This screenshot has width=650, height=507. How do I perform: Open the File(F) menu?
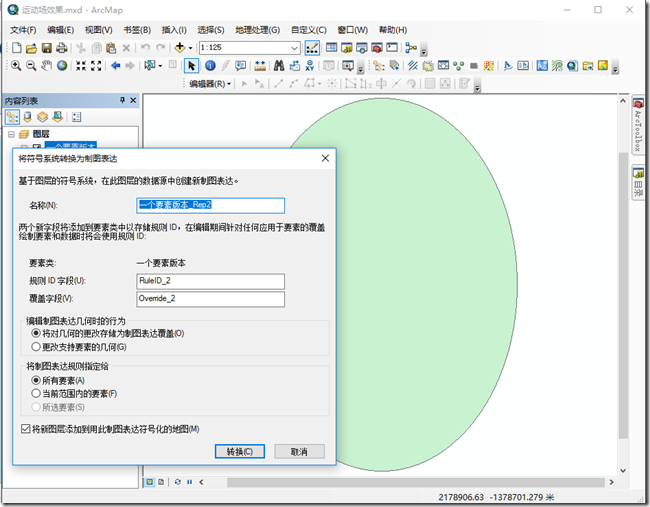23,30
